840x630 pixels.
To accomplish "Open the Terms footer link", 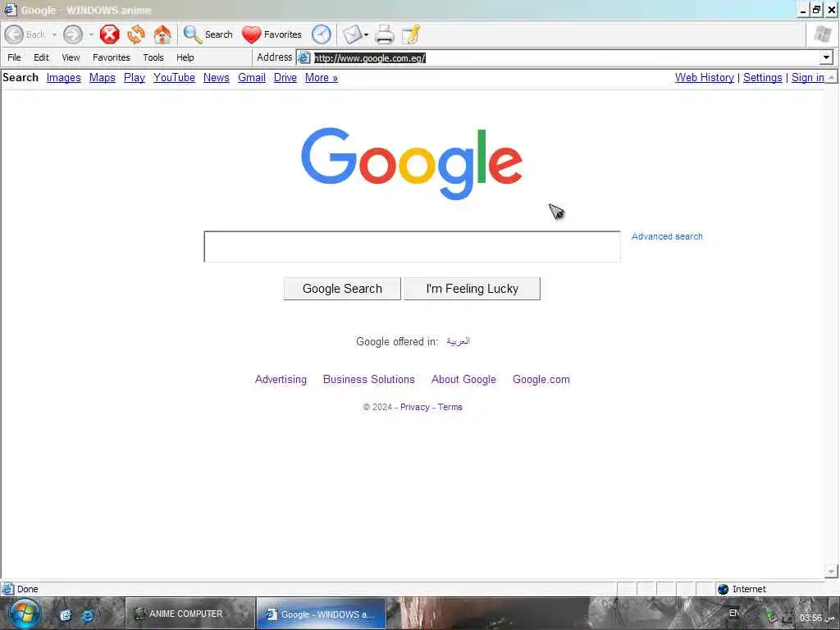I will 450,407.
